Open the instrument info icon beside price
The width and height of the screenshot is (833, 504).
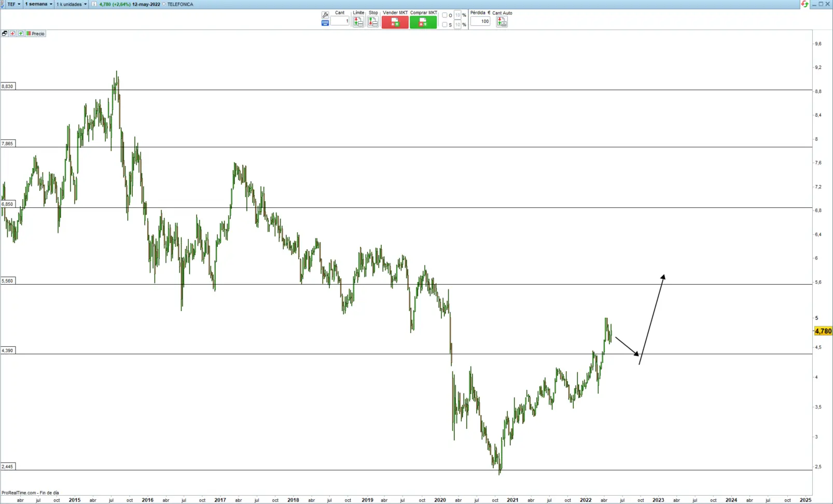pyautogui.click(x=94, y=4)
